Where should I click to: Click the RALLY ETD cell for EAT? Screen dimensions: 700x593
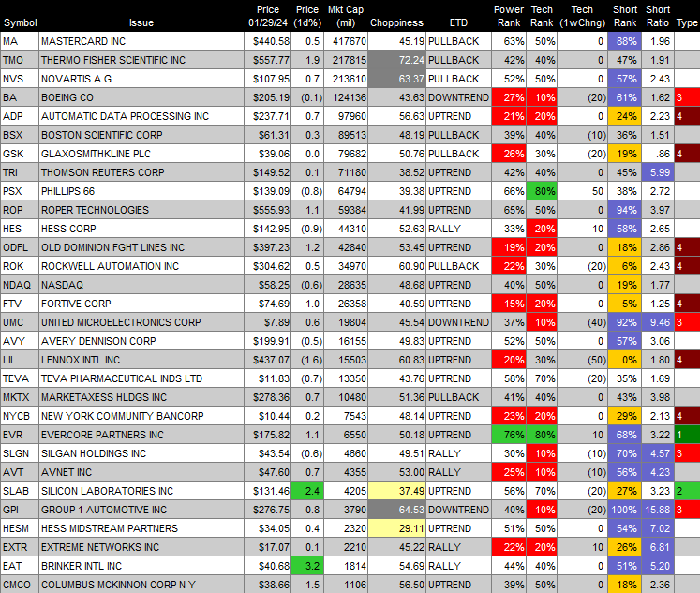(458, 566)
